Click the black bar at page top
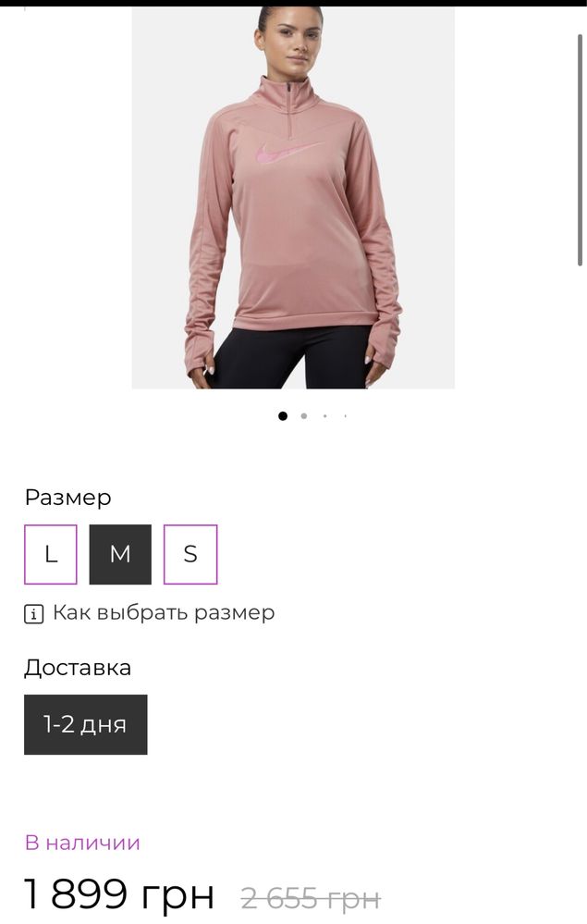The width and height of the screenshot is (587, 924). [x=293, y=3]
